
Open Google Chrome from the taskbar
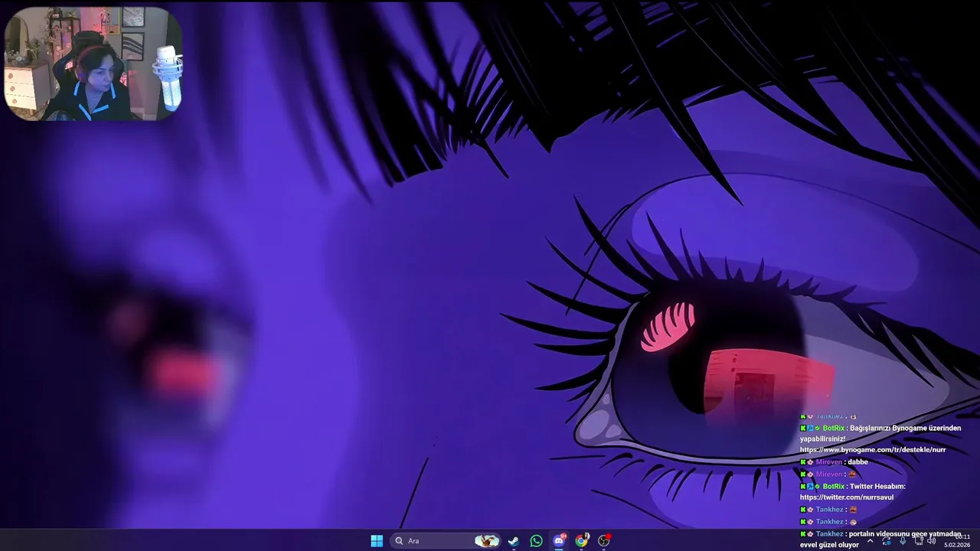click(x=582, y=541)
